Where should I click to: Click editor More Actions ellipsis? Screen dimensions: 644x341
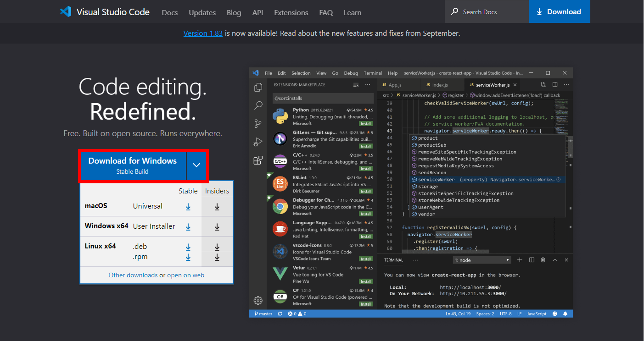[566, 85]
